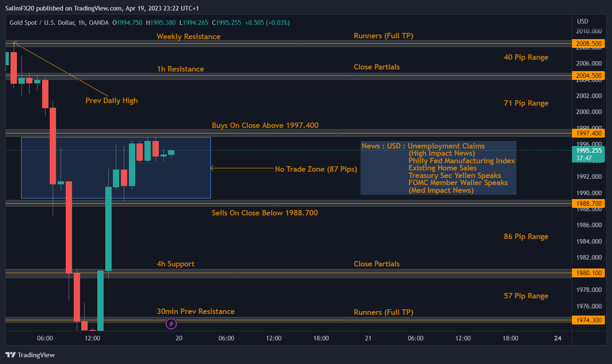Click the 1995.255 current price label
This screenshot has width=612, height=364.
588,149
